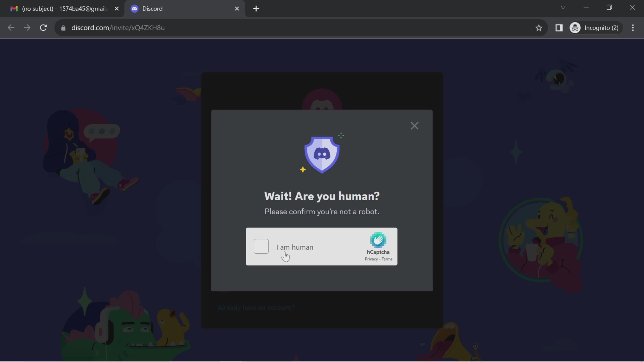Go back to previous page
644x362 pixels.
(11, 27)
